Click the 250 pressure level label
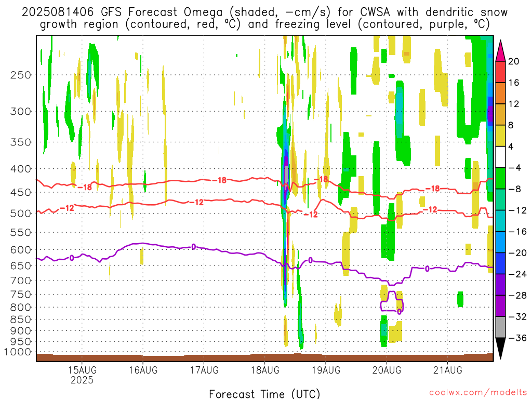532x399 pixels. (x=21, y=75)
